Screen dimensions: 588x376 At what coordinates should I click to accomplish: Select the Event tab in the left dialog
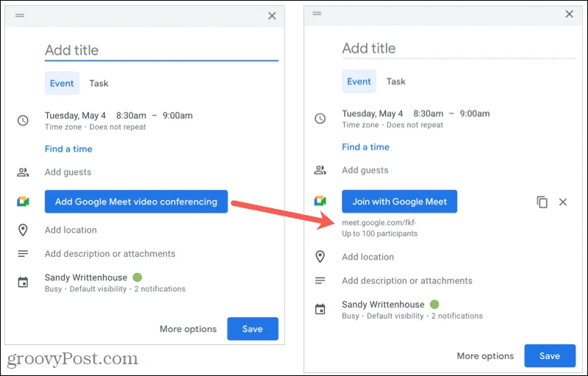coord(62,83)
